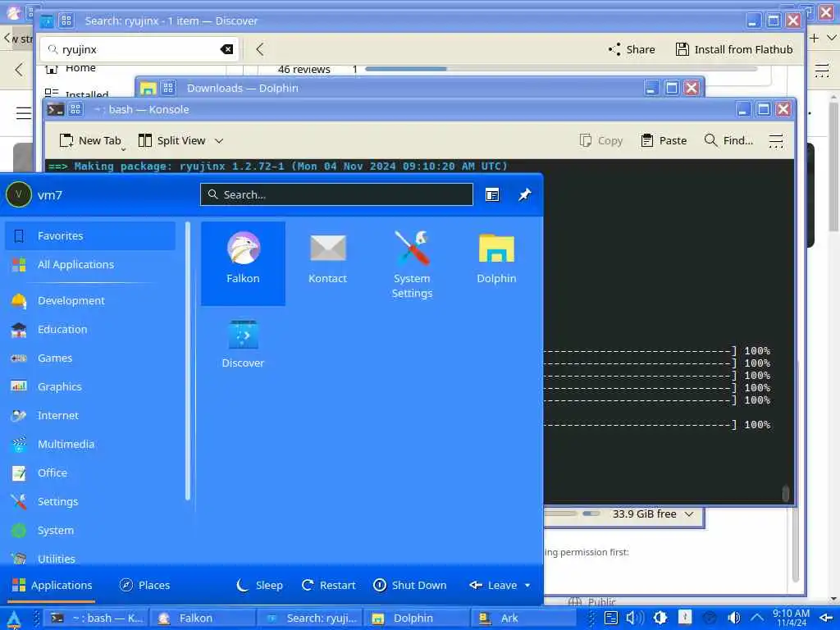The width and height of the screenshot is (840, 630).
Task: Click the vm7 user avatar
Action: (x=19, y=194)
